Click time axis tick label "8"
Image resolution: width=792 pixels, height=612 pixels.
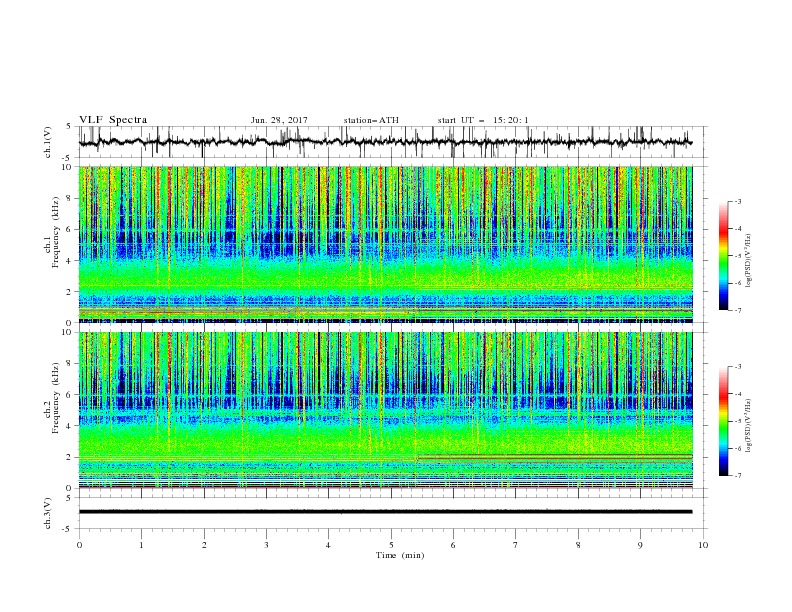(x=578, y=545)
